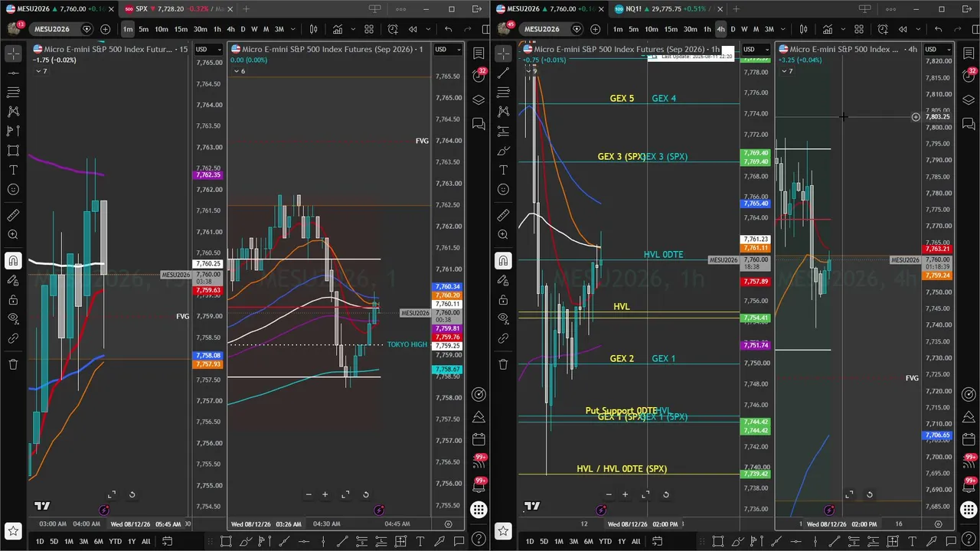980x551 pixels.
Task: Choose the D interval in the right window
Action: (733, 29)
